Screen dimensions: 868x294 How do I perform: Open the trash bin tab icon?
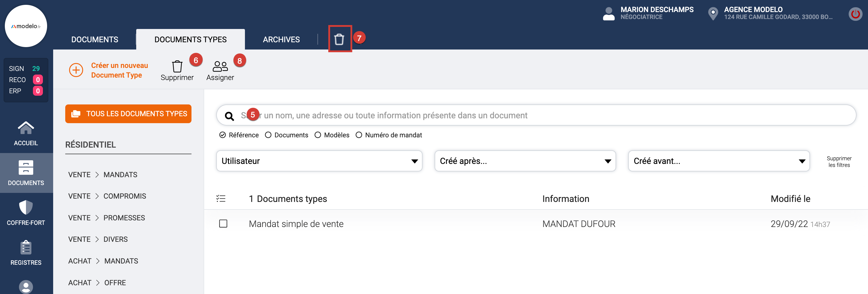(339, 39)
